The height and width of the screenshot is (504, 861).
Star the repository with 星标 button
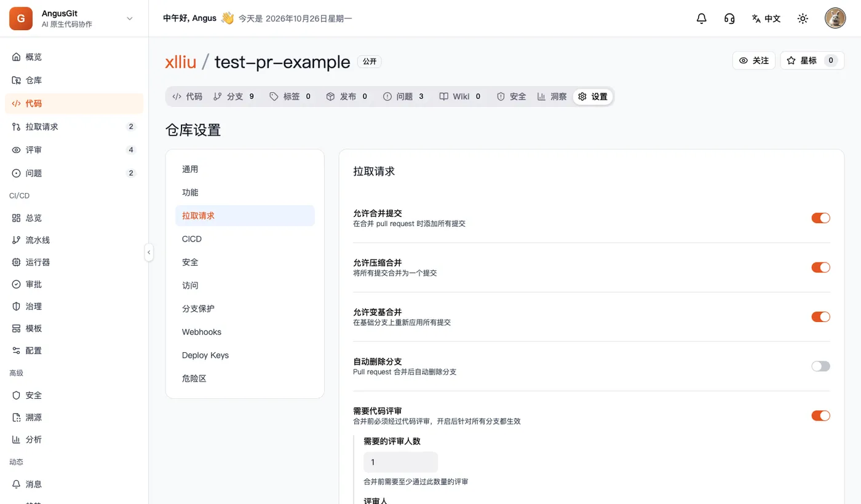(x=812, y=60)
